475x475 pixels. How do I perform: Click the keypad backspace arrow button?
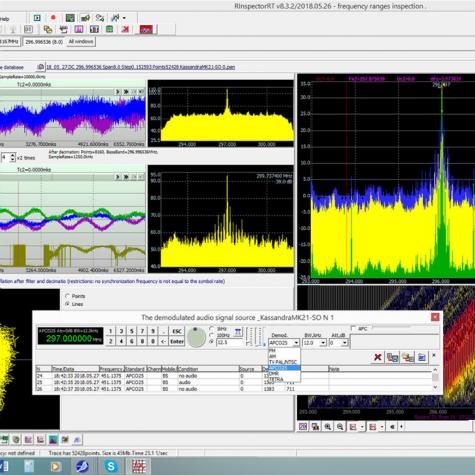tap(163, 342)
